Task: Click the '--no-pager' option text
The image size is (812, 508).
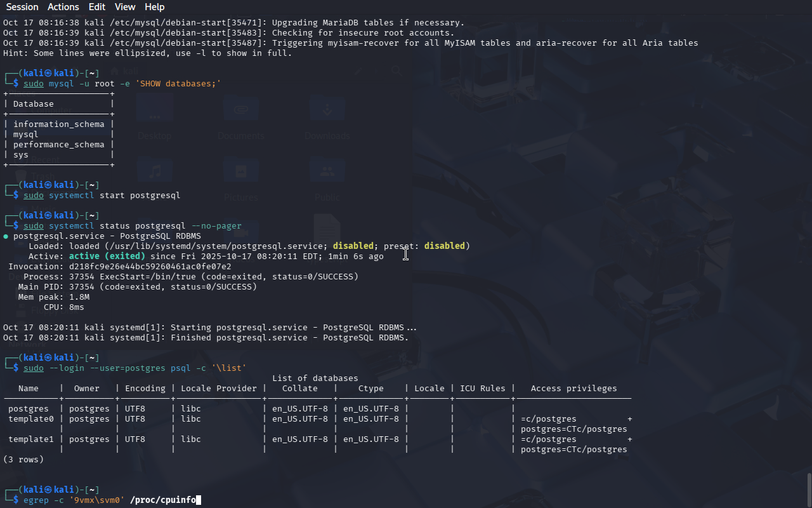Action: (216, 226)
